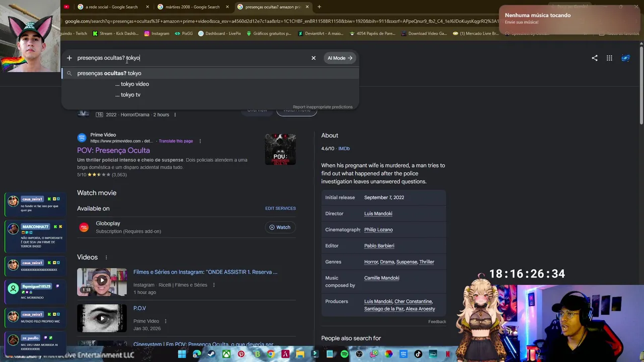Viewport: 644px width, 362px height.
Task: Click the Globoplay Watch button
Action: [x=280, y=227]
